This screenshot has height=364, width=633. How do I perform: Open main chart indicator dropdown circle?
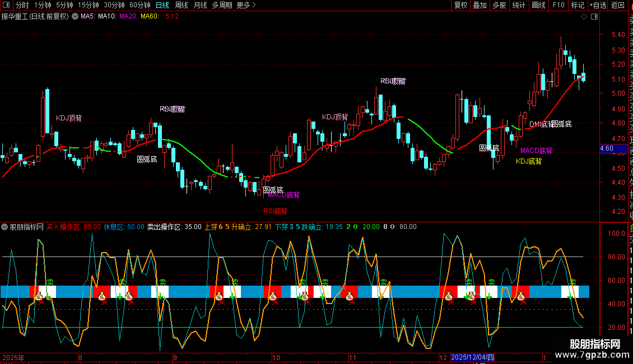pos(75,17)
